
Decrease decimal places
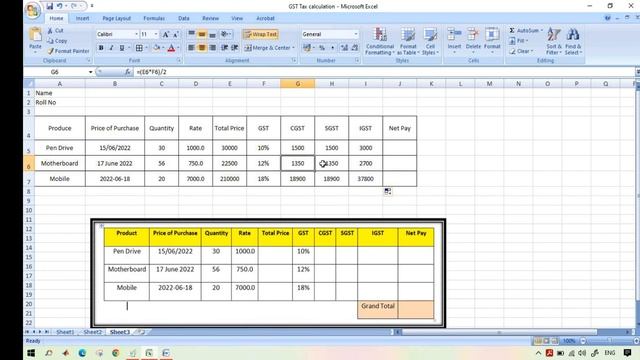tap(355, 48)
